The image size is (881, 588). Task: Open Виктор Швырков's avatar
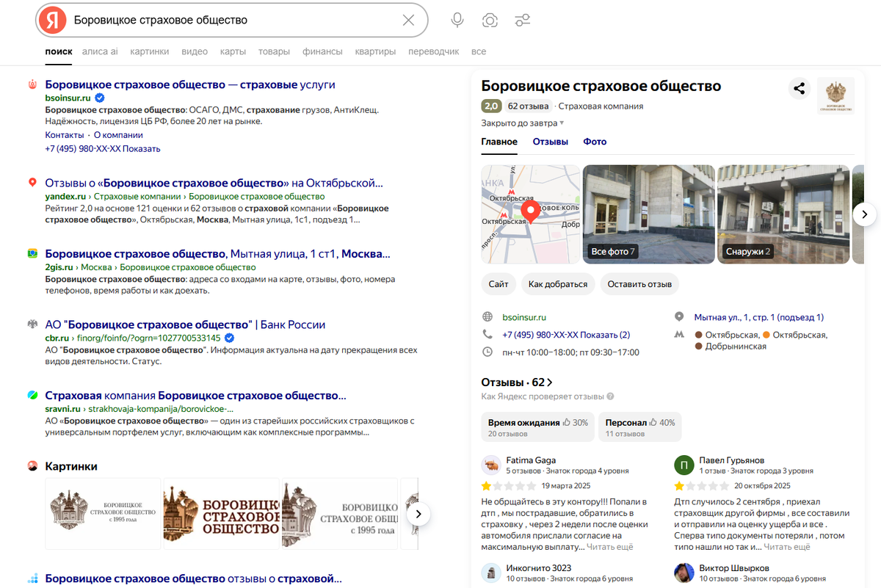(684, 573)
